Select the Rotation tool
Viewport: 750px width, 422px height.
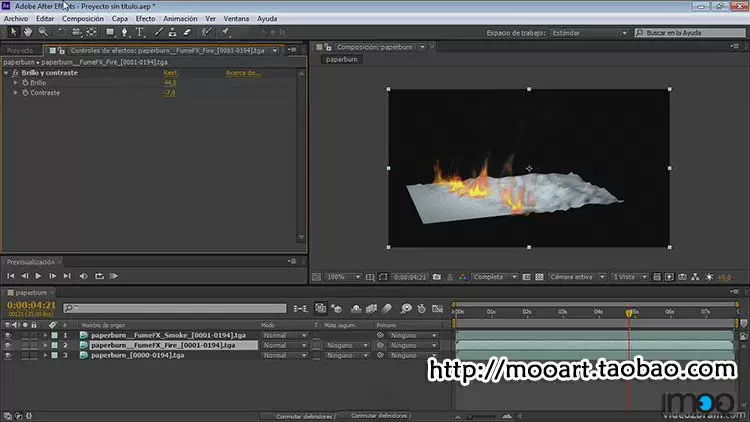coord(61,32)
